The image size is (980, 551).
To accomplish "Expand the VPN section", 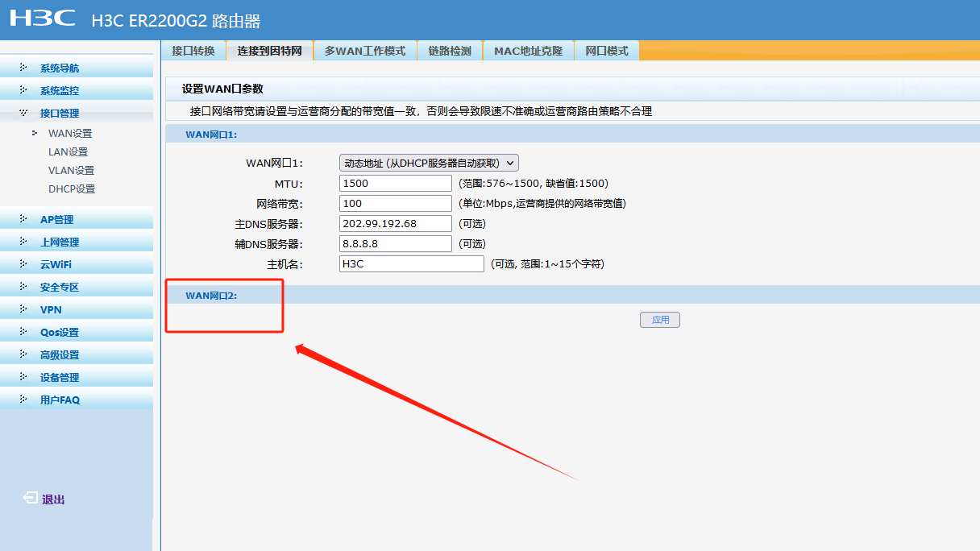I will pyautogui.click(x=77, y=309).
